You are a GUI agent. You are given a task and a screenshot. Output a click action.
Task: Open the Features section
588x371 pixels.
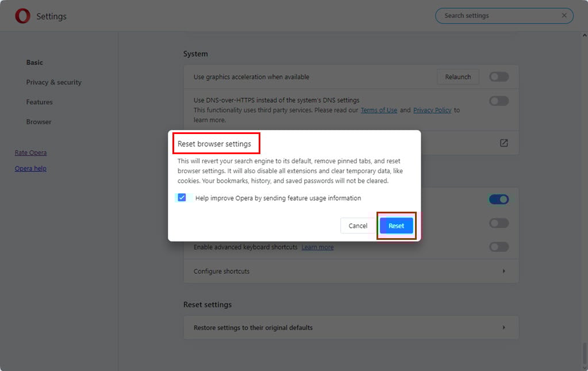(x=40, y=102)
